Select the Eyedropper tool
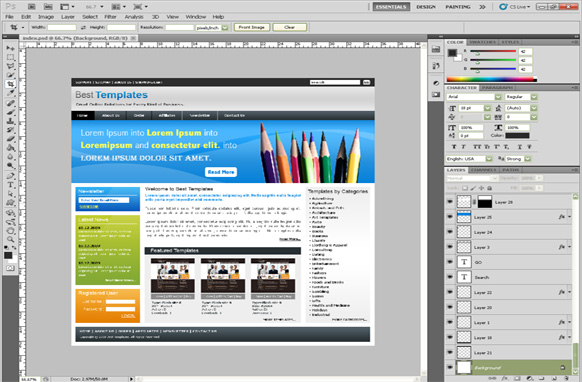The width and height of the screenshot is (582, 382). pos(10,93)
